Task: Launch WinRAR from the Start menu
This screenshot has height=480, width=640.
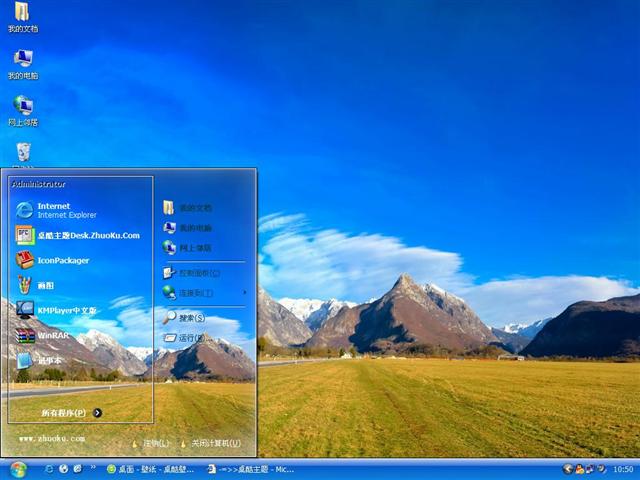Action: (42, 336)
